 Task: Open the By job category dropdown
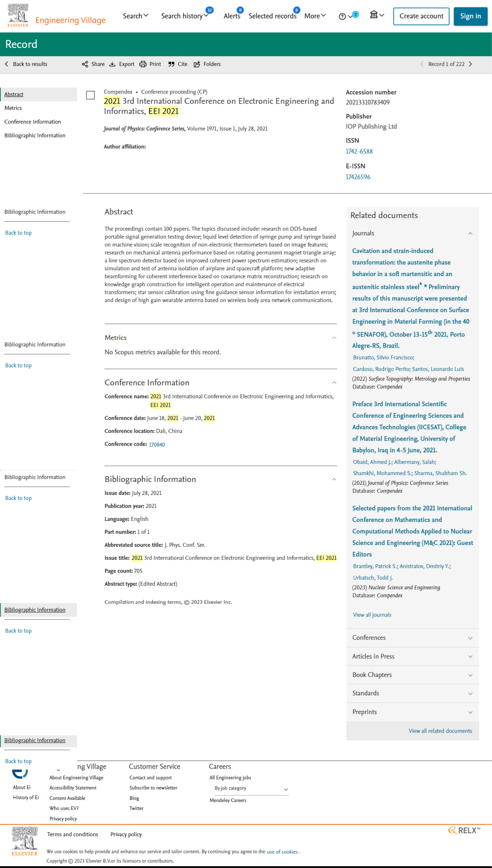point(251,789)
